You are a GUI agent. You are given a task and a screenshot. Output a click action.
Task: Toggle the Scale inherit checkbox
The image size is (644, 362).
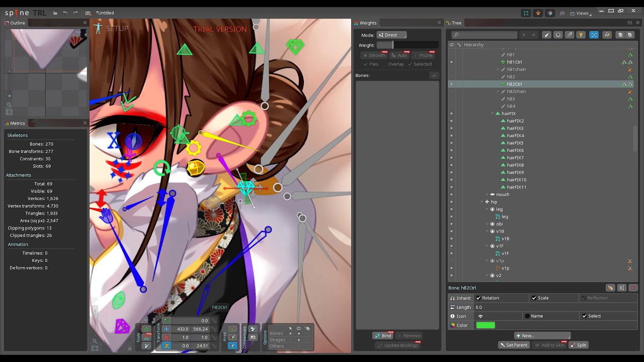click(534, 298)
